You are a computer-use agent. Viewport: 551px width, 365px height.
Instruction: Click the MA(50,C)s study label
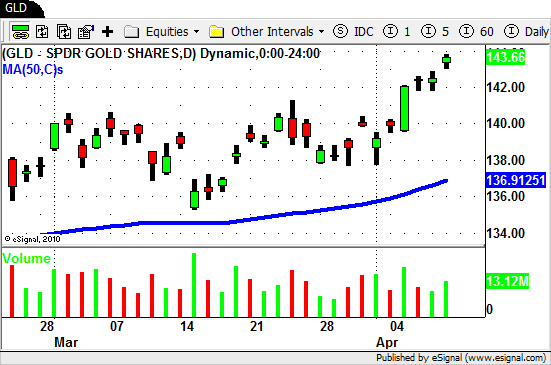click(x=33, y=70)
